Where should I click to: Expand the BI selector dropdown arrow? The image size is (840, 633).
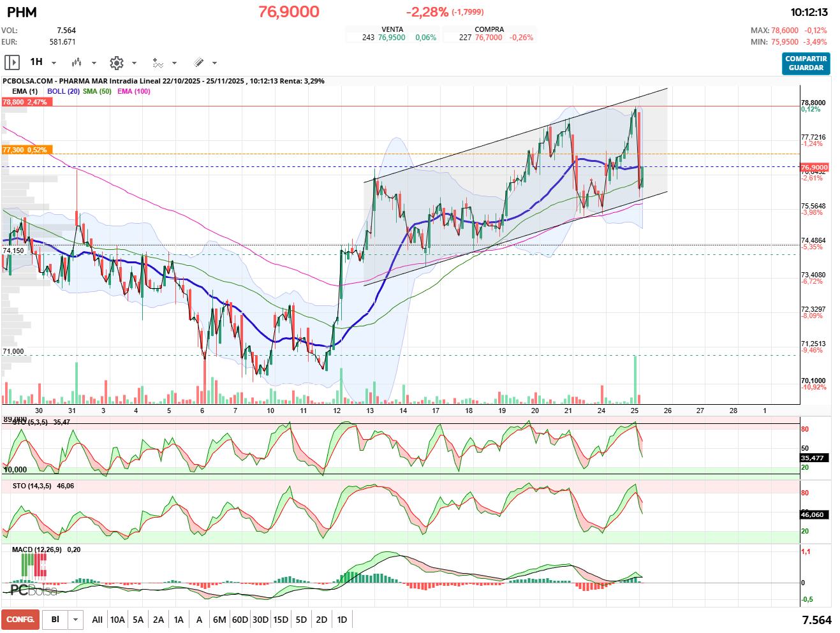[76, 620]
